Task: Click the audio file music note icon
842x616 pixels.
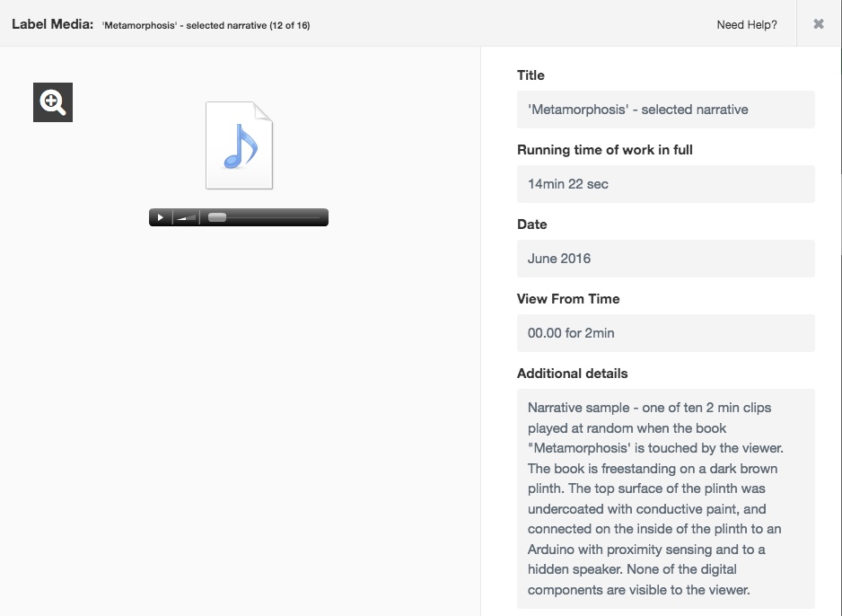Action: 239,145
